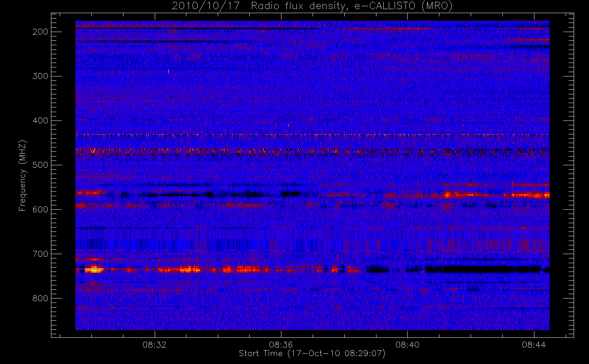Viewport: 589px width, 364px height.
Task: Click the 200 frequency tick label
Action: click(40, 32)
